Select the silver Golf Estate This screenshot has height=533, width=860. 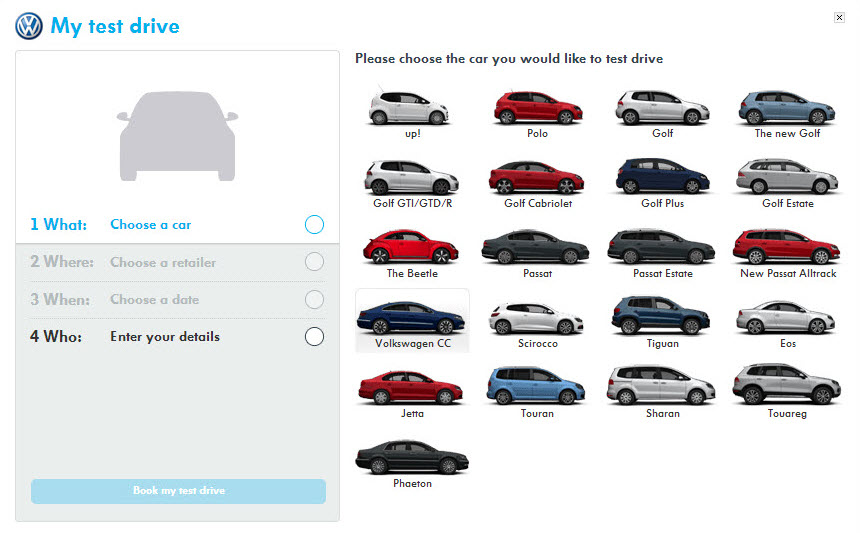(787, 176)
